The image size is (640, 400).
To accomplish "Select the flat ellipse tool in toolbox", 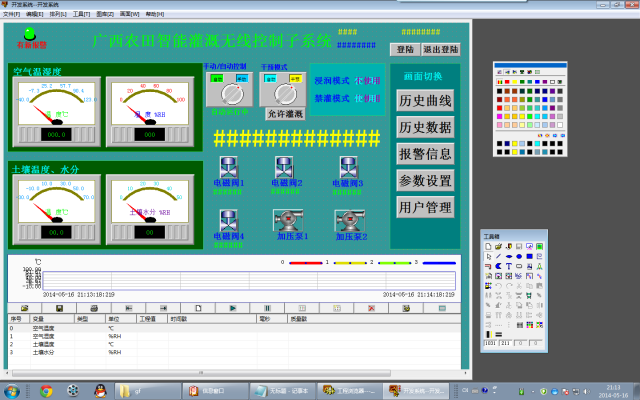I will click(x=509, y=256).
